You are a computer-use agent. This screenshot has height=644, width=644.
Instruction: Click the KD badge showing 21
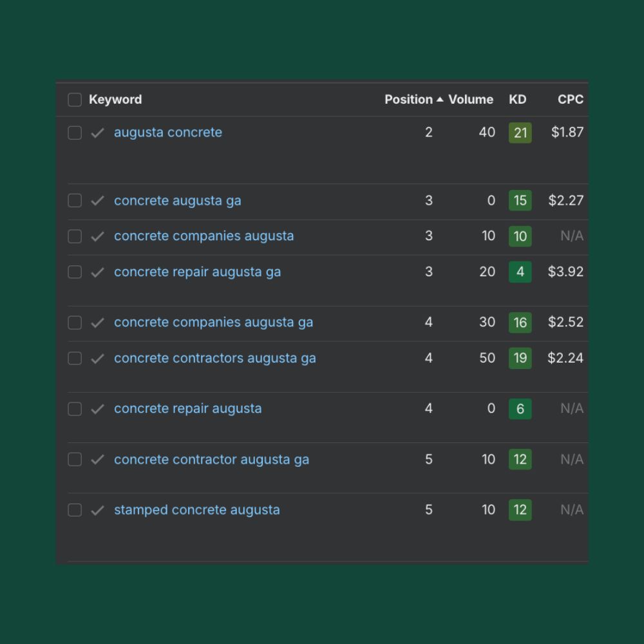tap(520, 133)
